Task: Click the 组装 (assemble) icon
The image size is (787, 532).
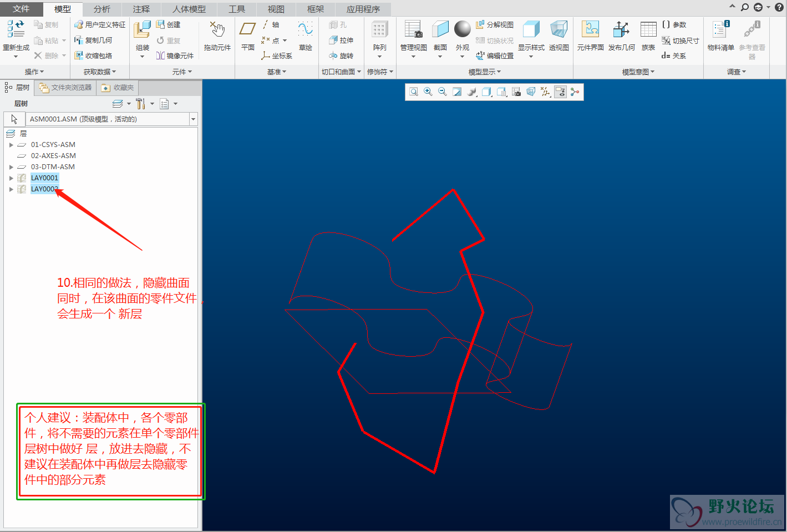Action: click(x=143, y=37)
